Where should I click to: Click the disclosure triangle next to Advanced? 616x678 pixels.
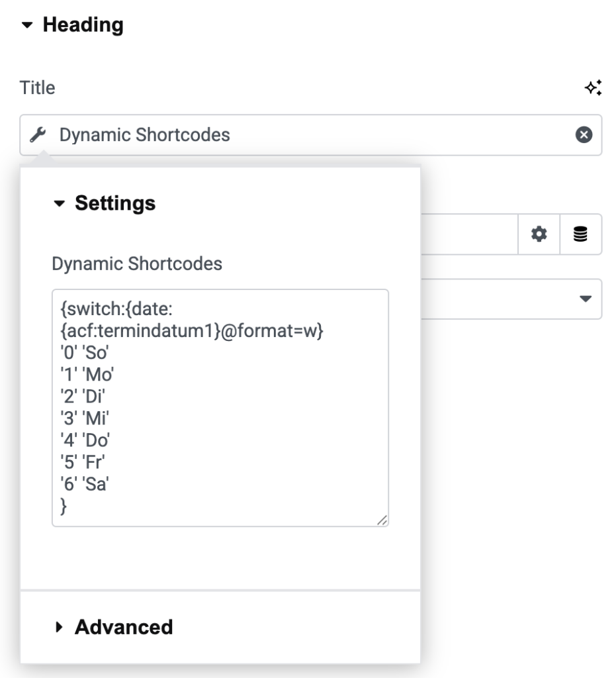[x=60, y=627]
